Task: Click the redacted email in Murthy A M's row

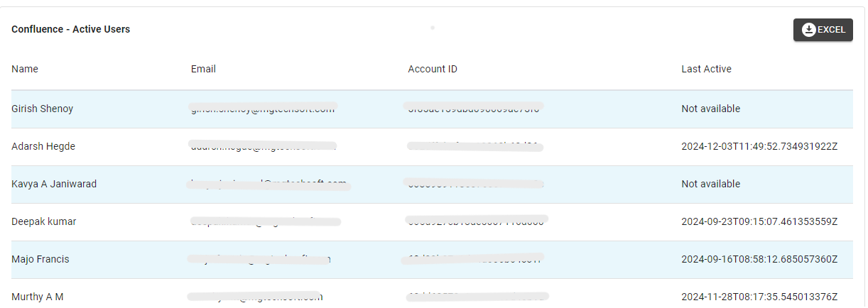Action: point(256,297)
